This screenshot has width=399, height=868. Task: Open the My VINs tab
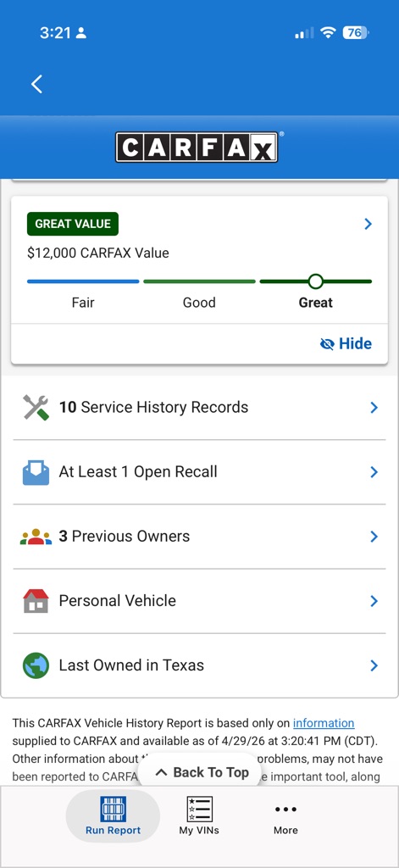199,816
